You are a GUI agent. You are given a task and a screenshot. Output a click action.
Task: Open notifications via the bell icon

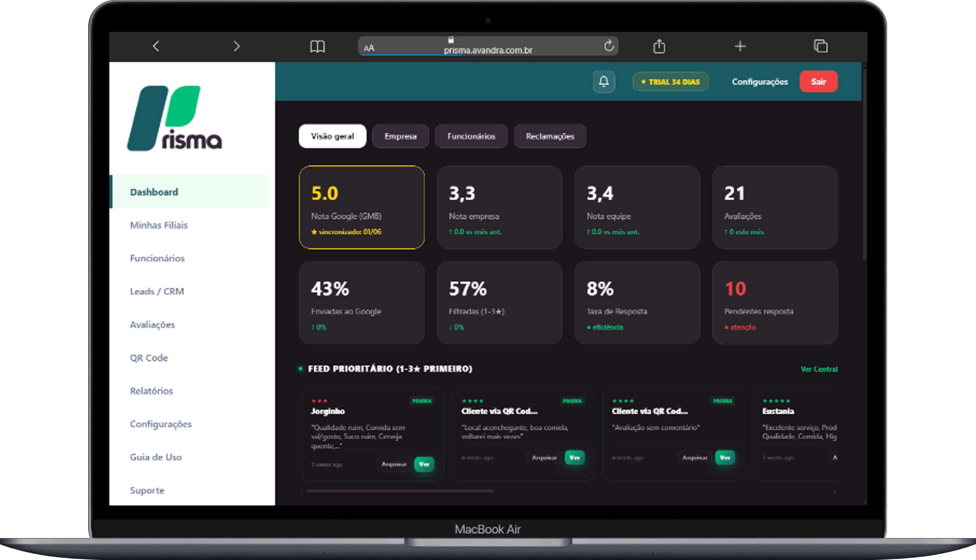point(603,81)
